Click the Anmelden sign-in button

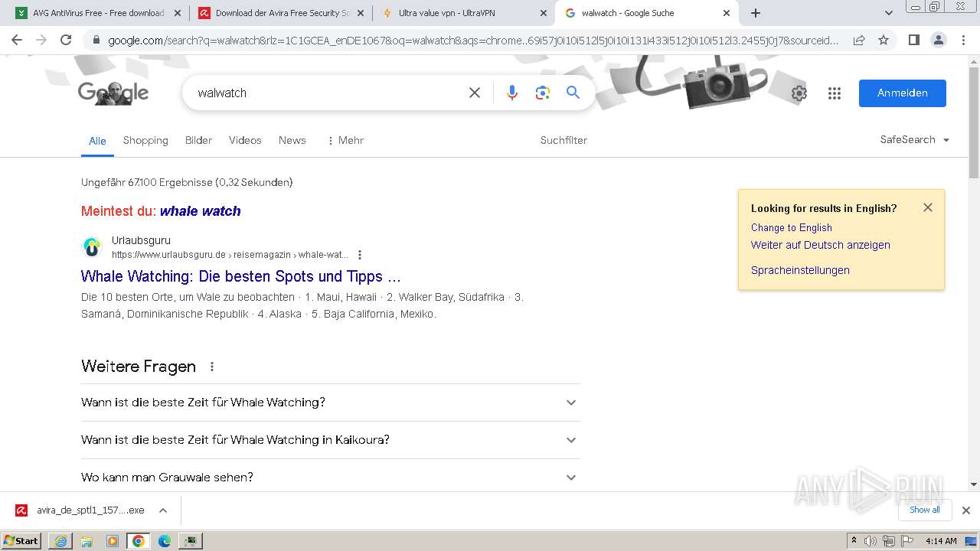[903, 93]
